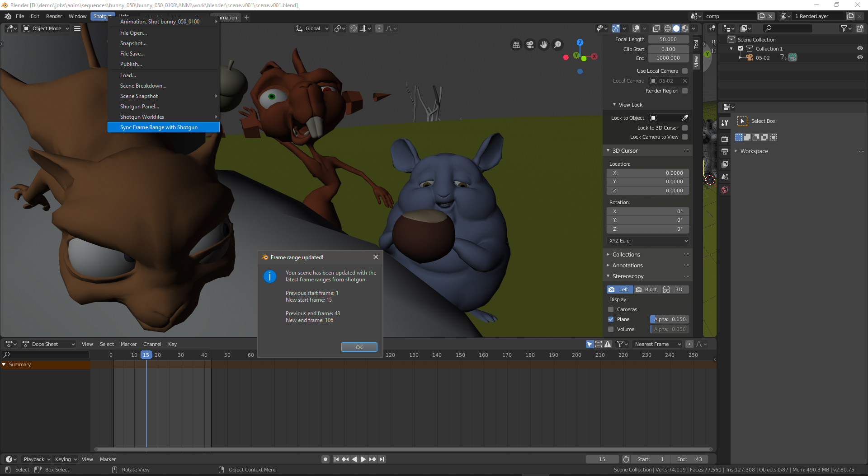Click Sync Frame Range with Shotgun
The height and width of the screenshot is (476, 868).
163,127
